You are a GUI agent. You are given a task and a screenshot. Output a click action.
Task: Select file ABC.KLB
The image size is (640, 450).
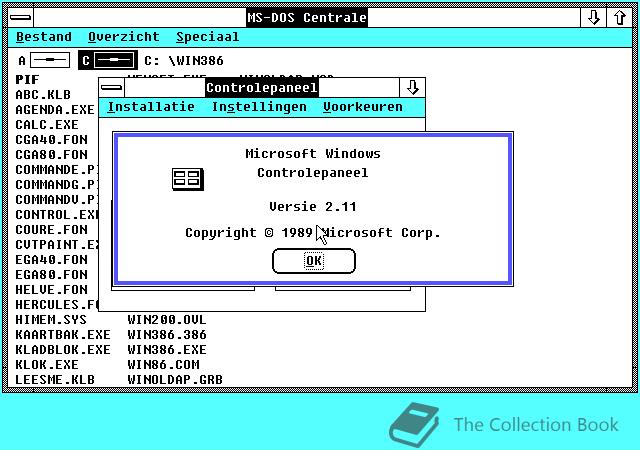tap(43, 95)
